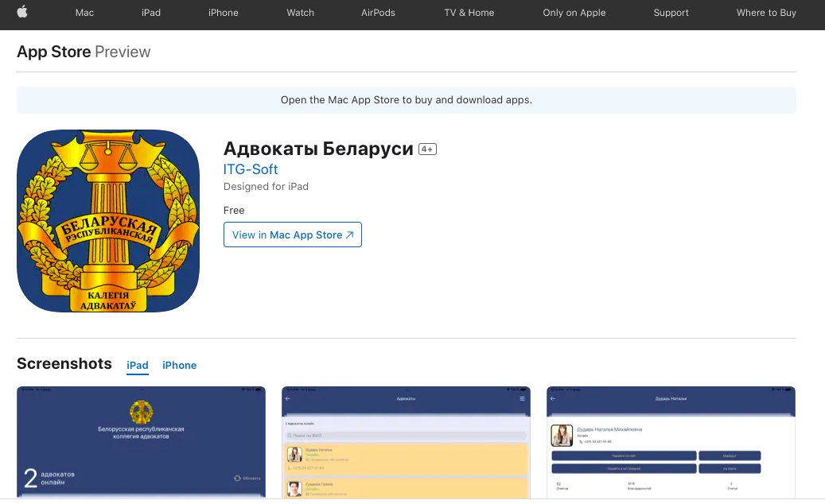Go to Support in navigation bar
The height and width of the screenshot is (504, 825).
point(671,13)
